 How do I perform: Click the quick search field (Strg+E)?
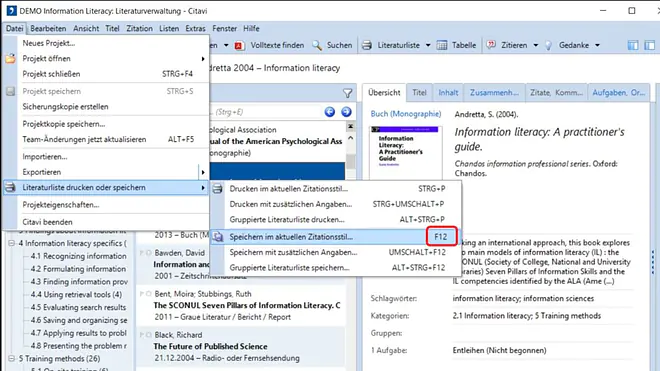tap(267, 112)
